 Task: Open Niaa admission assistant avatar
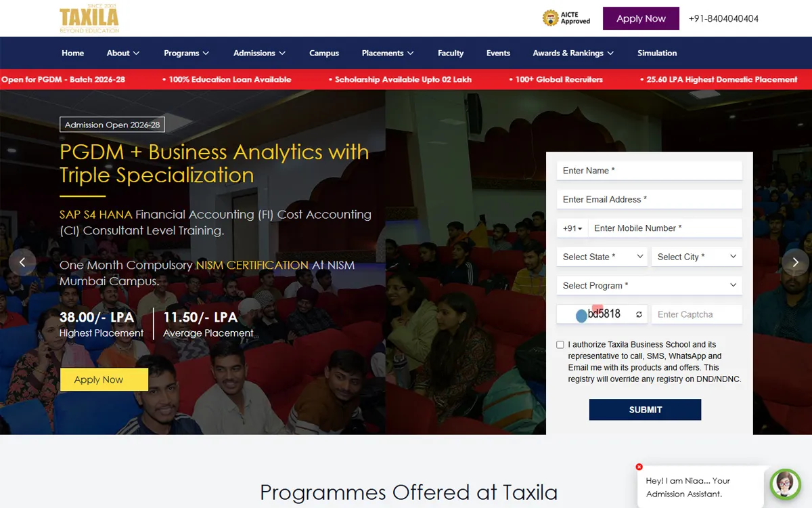pyautogui.click(x=785, y=484)
